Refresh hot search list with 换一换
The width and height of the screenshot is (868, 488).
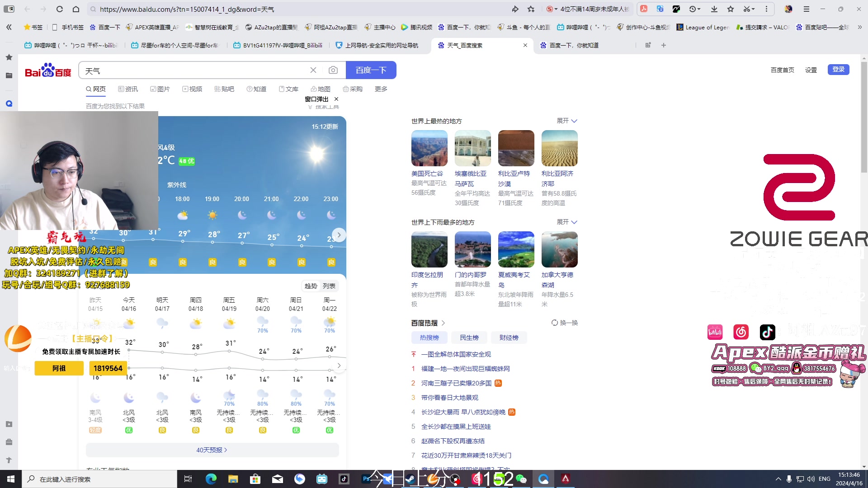tap(565, 323)
